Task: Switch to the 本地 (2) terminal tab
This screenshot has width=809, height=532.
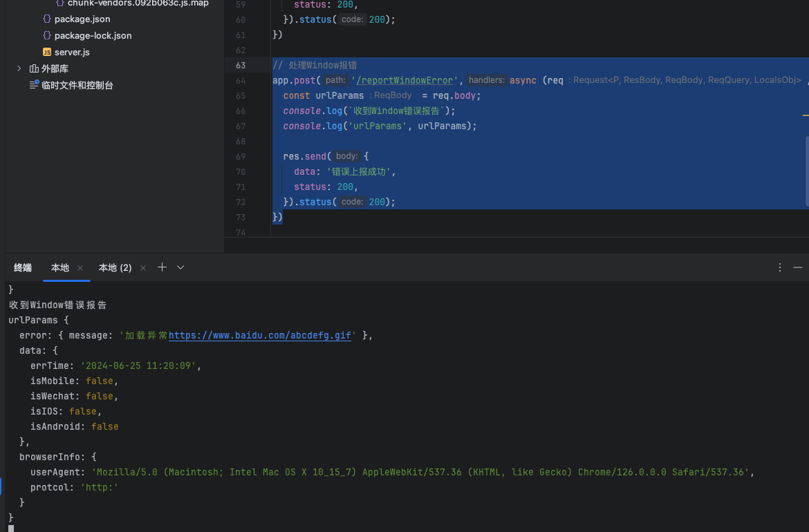Action: tap(115, 267)
